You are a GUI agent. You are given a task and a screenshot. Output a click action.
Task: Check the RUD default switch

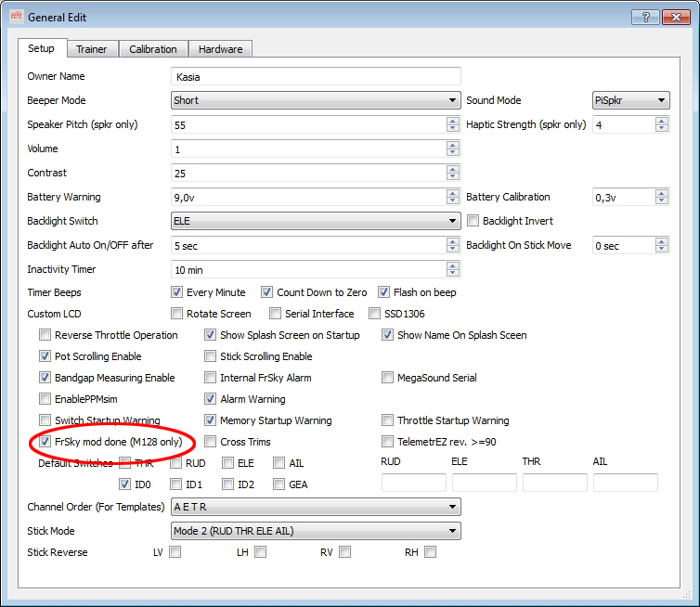175,463
